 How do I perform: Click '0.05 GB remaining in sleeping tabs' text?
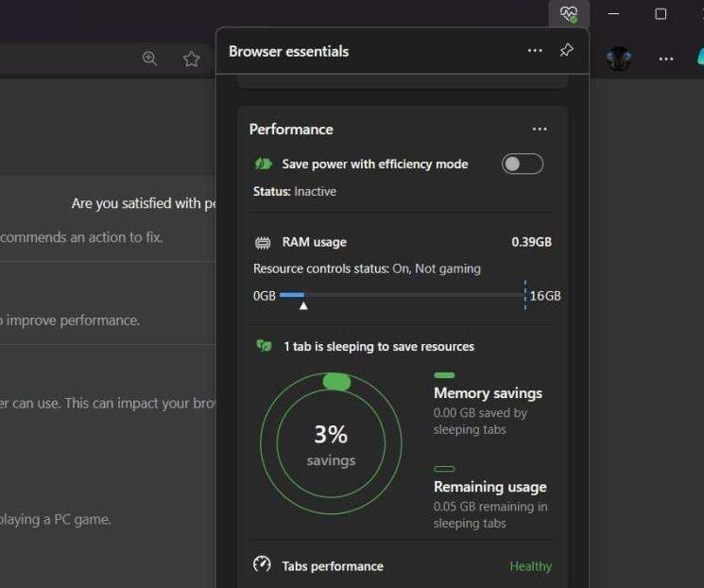pos(490,515)
